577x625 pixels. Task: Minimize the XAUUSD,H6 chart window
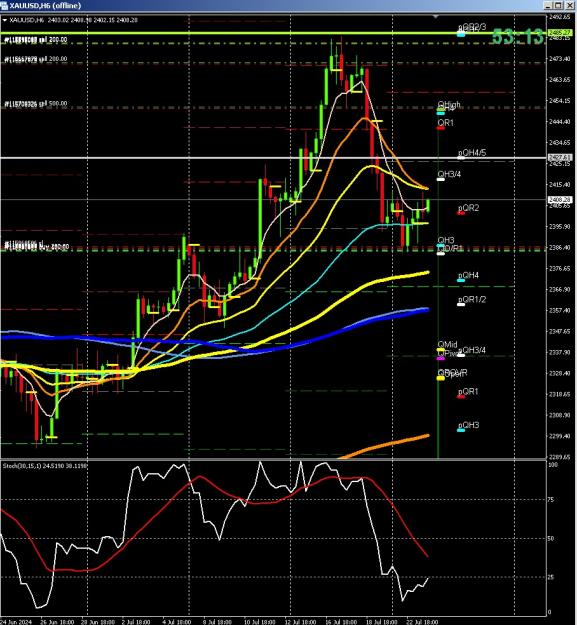pyautogui.click(x=549, y=5)
